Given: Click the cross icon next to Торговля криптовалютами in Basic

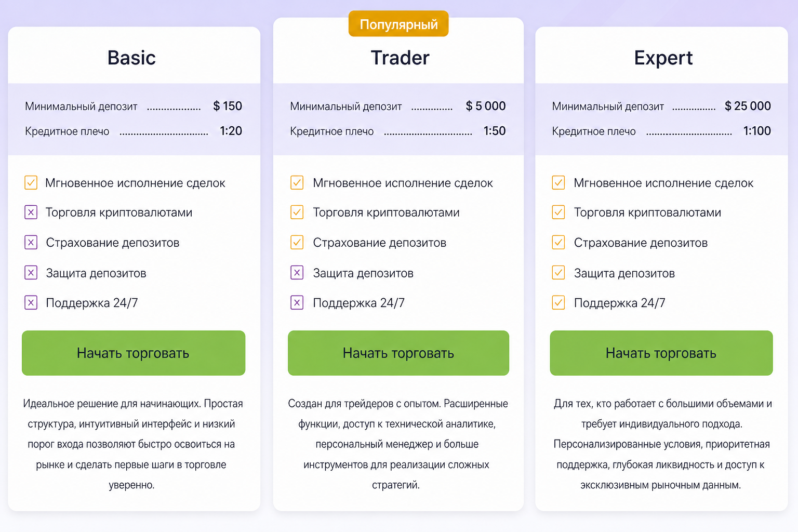Looking at the screenshot, I should [x=31, y=212].
